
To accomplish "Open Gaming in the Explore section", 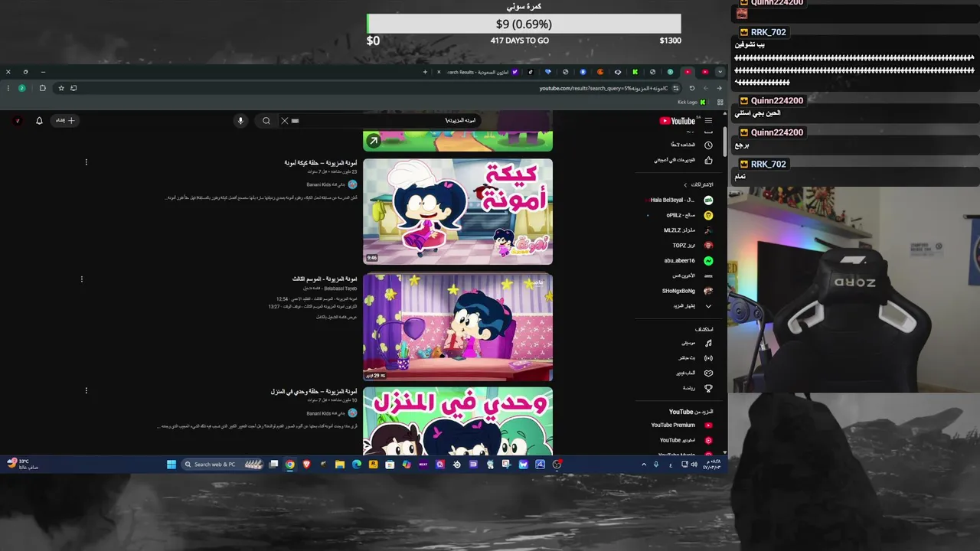I will coord(693,373).
